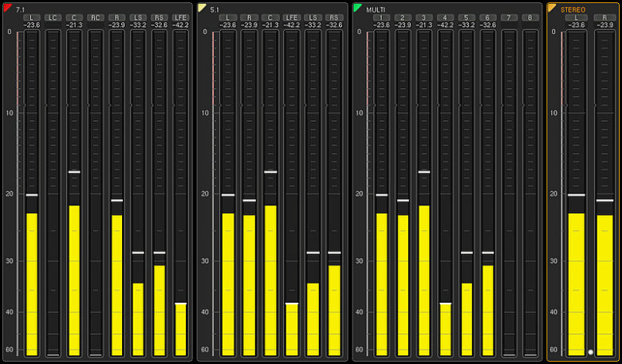Click the white dot indicator in STEREO panel
This screenshot has width=622, height=364.
590,351
